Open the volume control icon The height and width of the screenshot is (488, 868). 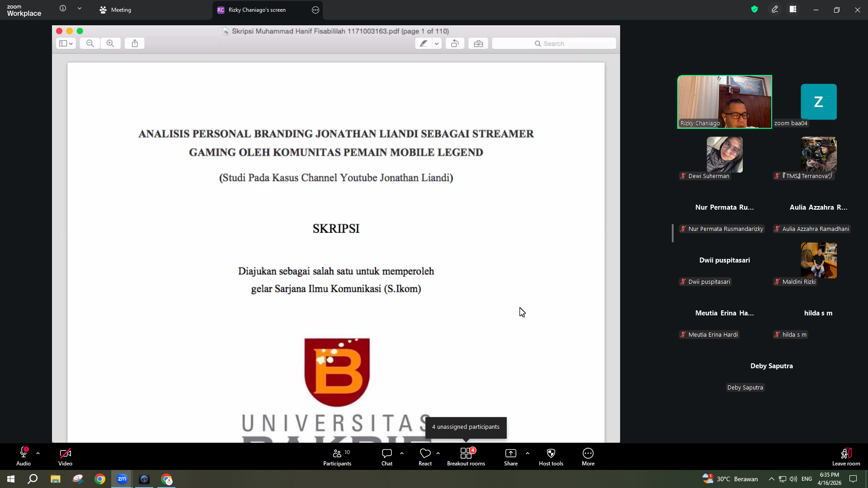[793, 479]
